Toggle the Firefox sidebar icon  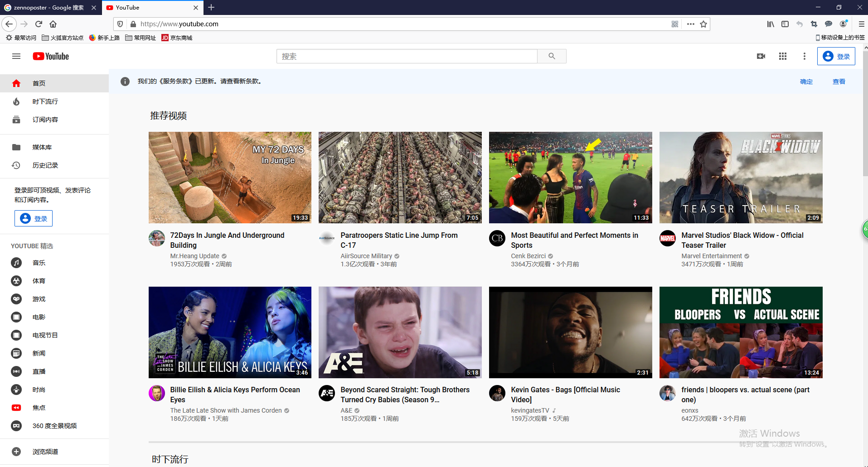click(785, 24)
